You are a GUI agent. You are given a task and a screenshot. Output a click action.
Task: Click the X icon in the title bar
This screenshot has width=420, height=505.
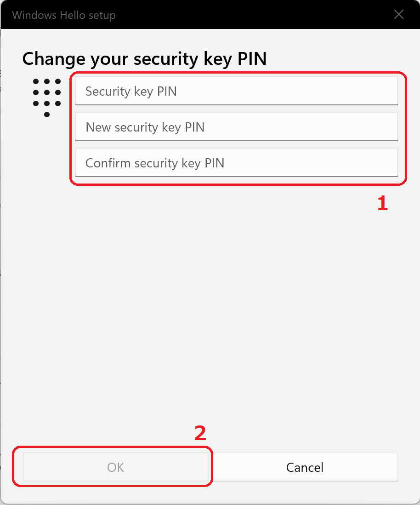tap(399, 14)
